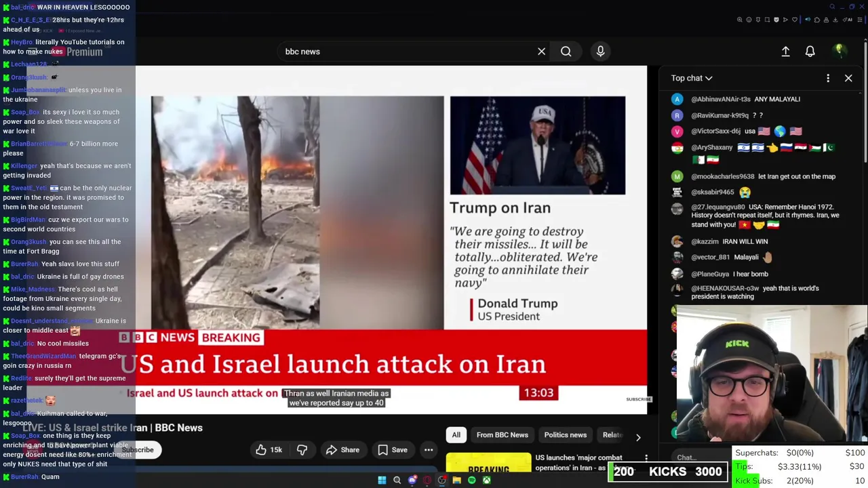Image resolution: width=868 pixels, height=488 pixels.
Task: Open the browser downloads icon
Action: coord(835,20)
